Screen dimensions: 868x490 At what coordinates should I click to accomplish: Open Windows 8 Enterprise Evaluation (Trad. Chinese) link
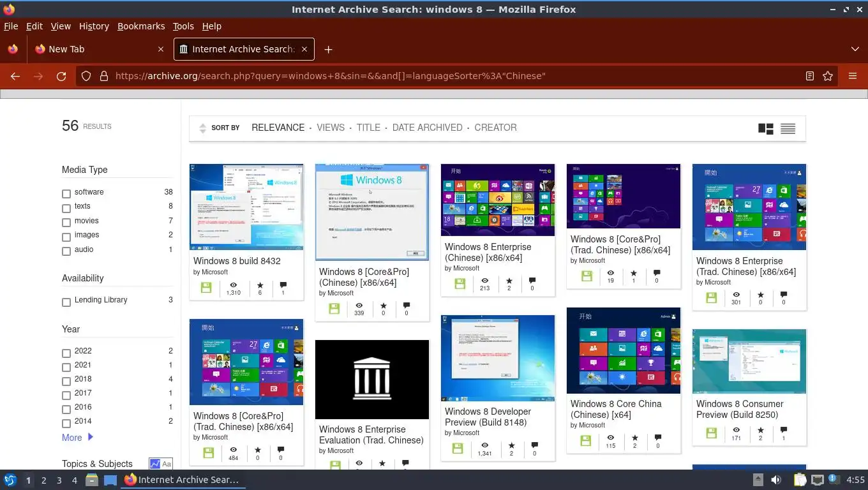[371, 435]
